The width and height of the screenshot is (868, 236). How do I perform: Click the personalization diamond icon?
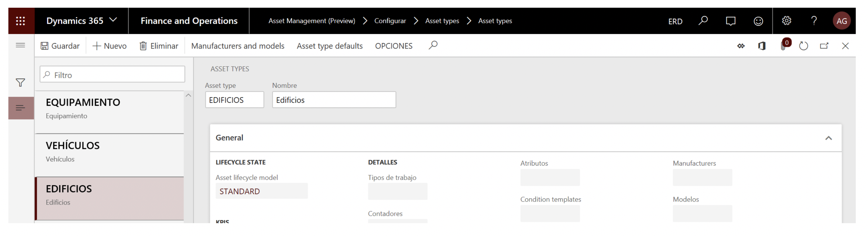pyautogui.click(x=741, y=46)
